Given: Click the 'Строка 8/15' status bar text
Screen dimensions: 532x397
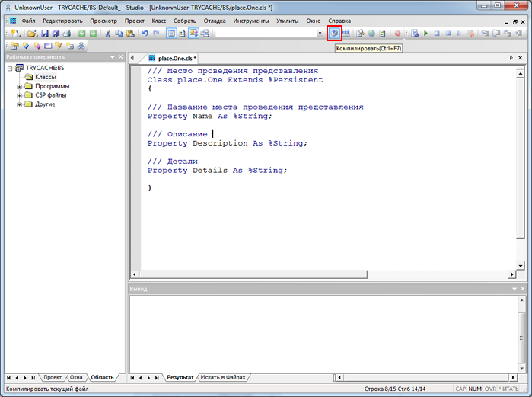Looking at the screenshot, I should tap(379, 389).
